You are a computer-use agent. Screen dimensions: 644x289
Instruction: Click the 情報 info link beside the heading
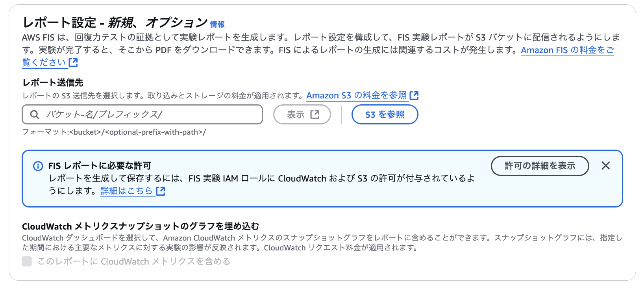[x=217, y=24]
